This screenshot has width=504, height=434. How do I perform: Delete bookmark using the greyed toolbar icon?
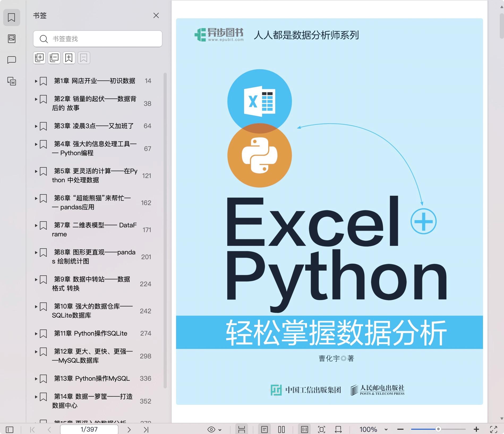pyautogui.click(x=84, y=58)
